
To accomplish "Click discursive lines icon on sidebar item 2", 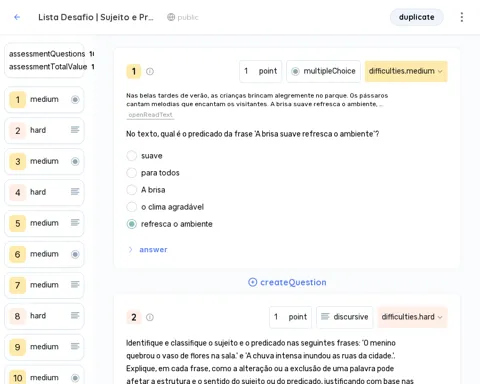I will pyautogui.click(x=75, y=130).
